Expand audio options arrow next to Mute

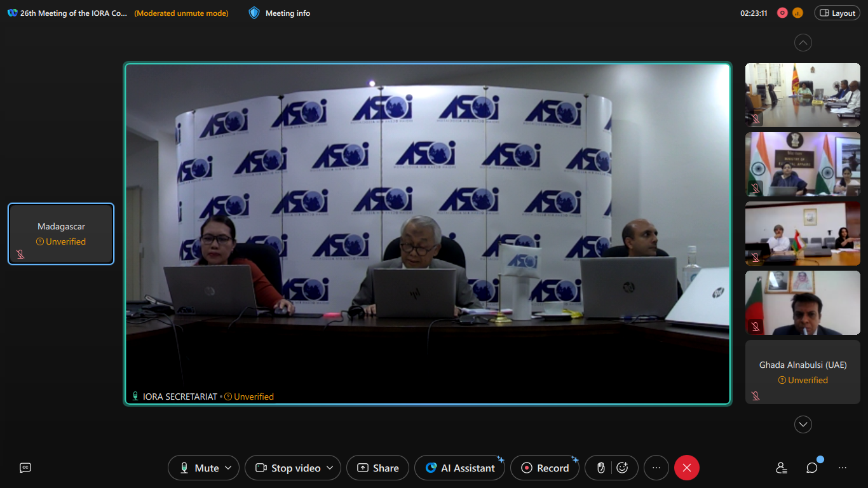228,468
